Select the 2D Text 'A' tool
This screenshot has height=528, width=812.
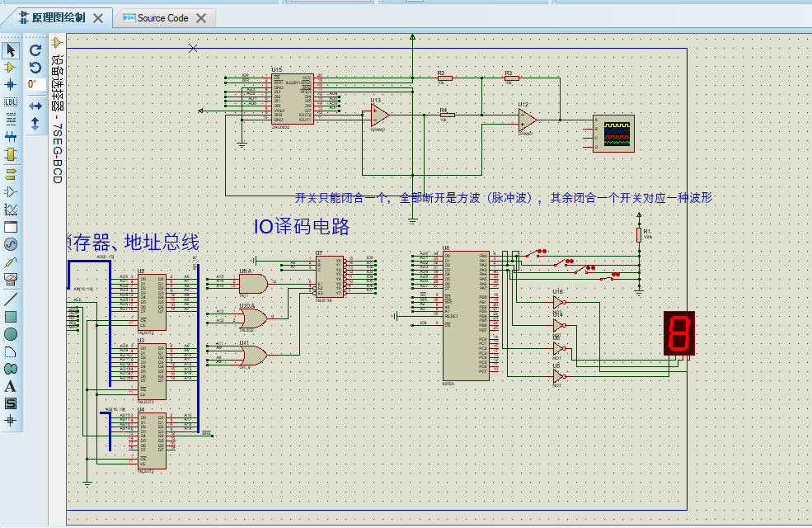tap(11, 387)
